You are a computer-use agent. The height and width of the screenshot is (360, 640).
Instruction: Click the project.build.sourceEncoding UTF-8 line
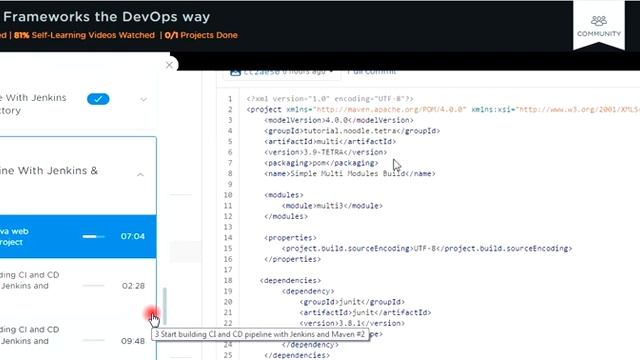(x=427, y=248)
